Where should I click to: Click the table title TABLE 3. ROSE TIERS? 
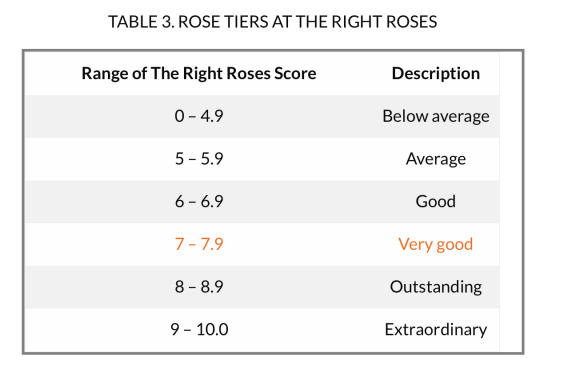[x=273, y=22]
